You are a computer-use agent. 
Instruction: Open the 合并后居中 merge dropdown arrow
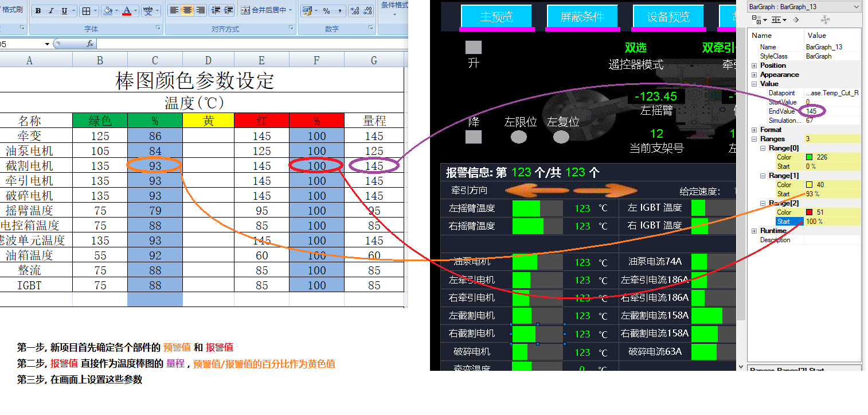[290, 10]
